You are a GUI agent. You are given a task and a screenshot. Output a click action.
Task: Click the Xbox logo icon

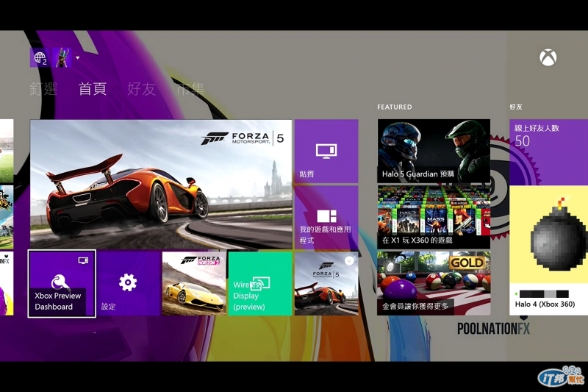(548, 58)
